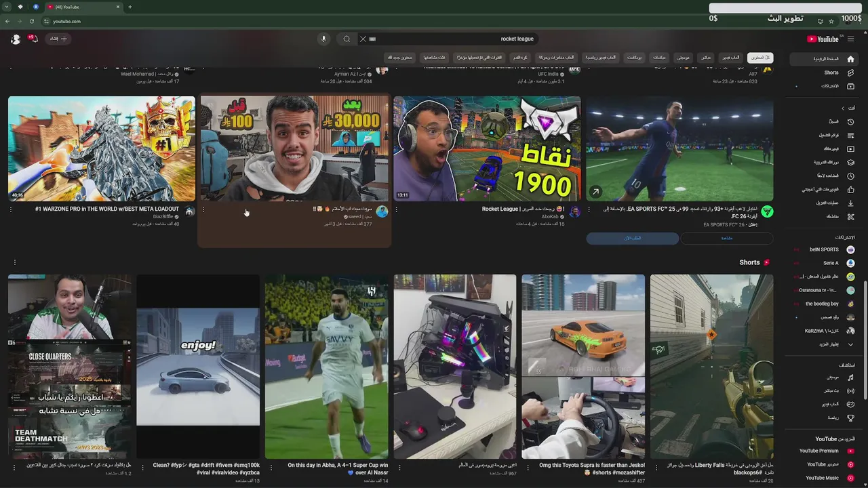Open beIN SPORTS subscription channel
Image resolution: width=868 pixels, height=488 pixels.
[x=825, y=249]
